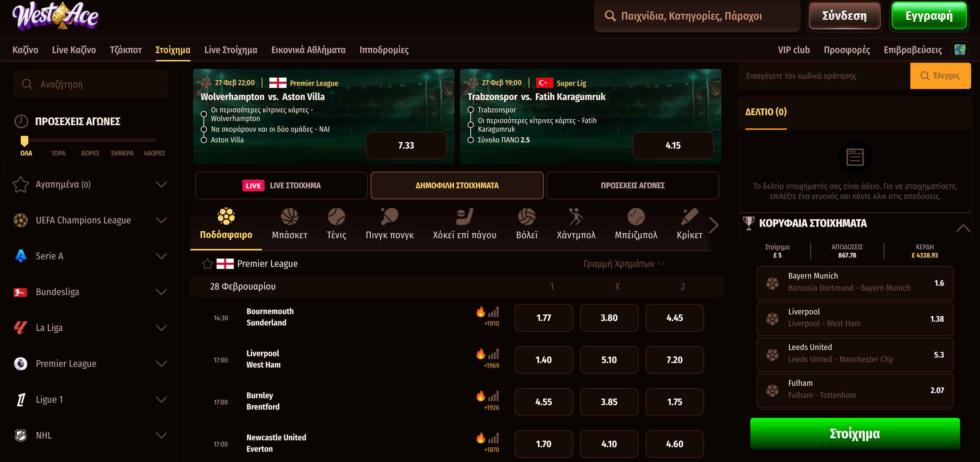The height and width of the screenshot is (462, 980).
Task: Click the stats bars icon for Bournemouth-Sunderland
Action: click(493, 312)
